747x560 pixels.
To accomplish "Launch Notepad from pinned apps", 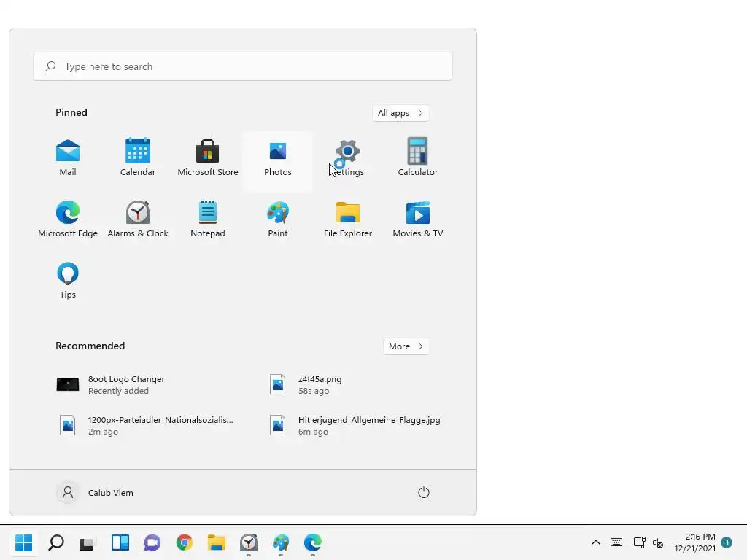I will pyautogui.click(x=208, y=220).
